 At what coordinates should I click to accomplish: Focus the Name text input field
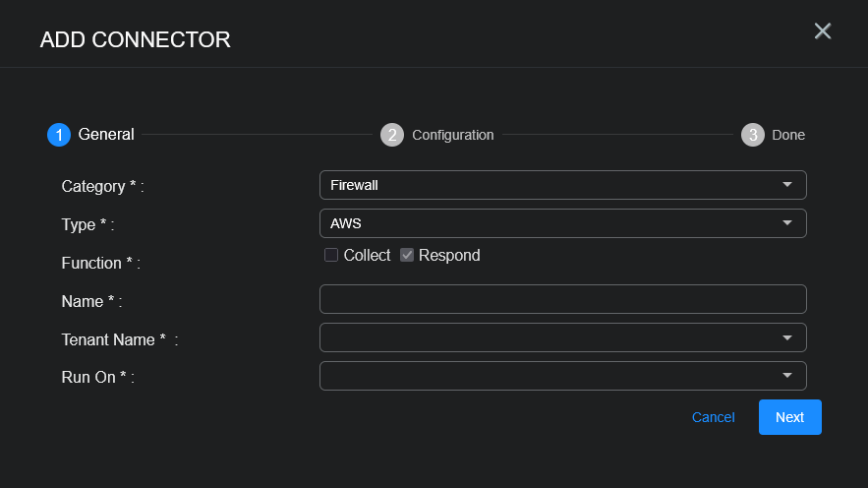(562, 299)
